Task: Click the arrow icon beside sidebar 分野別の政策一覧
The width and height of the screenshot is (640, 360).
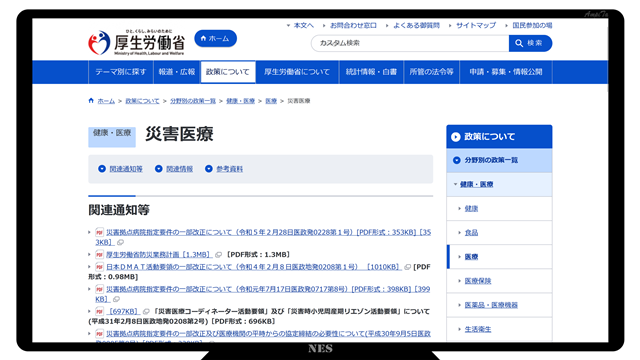Action: click(457, 160)
